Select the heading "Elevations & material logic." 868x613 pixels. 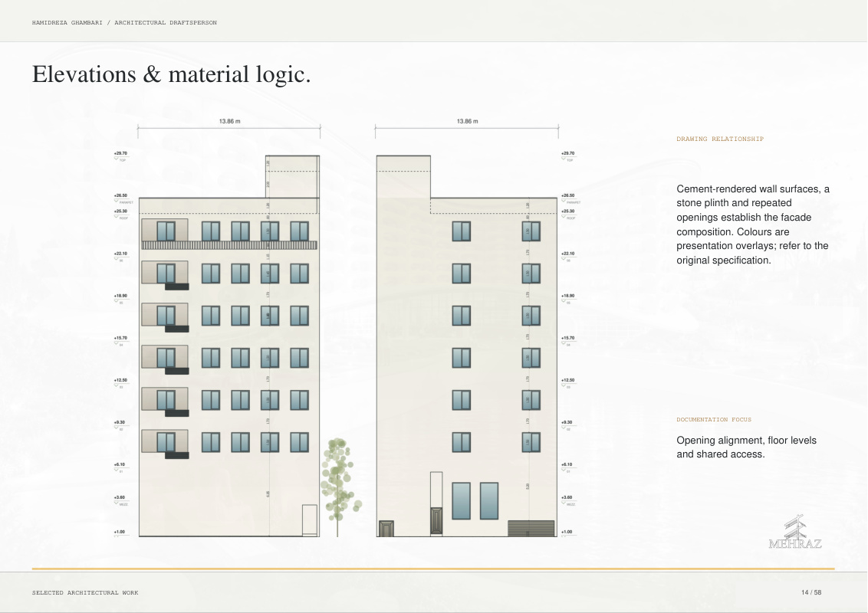[172, 74]
